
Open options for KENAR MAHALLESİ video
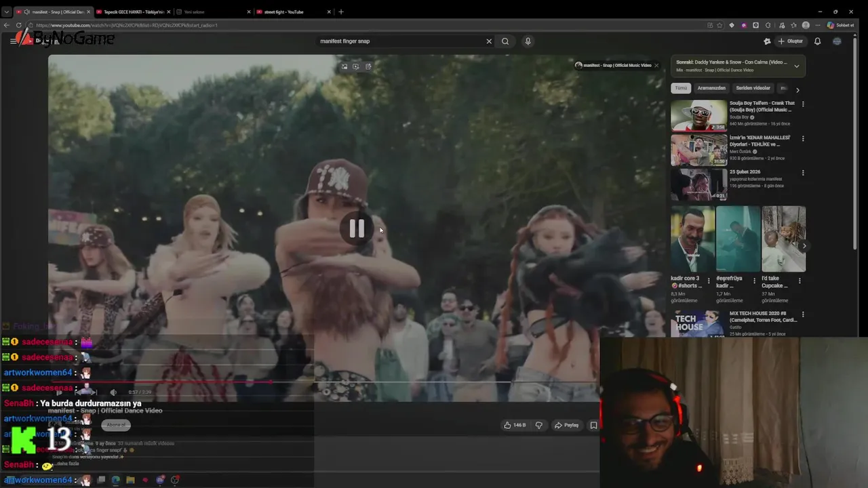pos(803,138)
